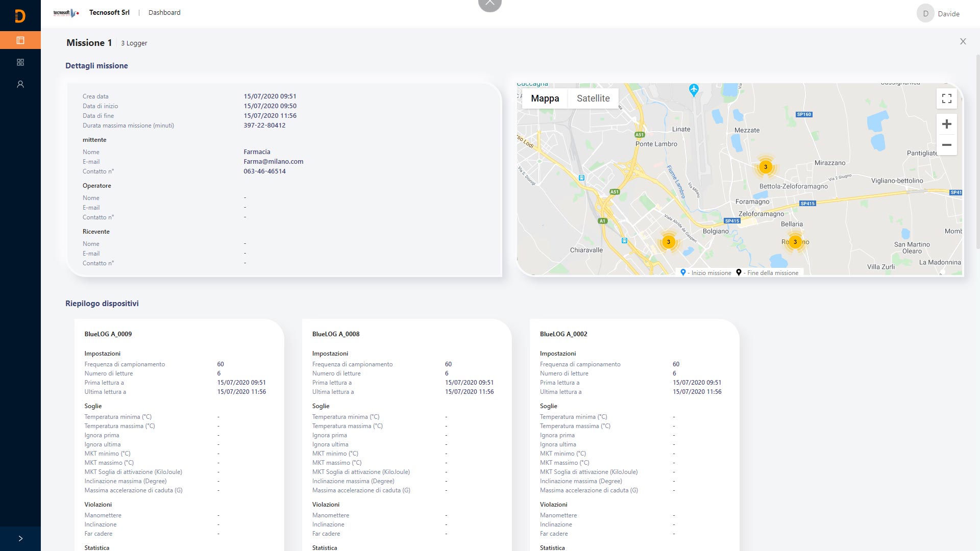Screen dimensions: 980x551
Task: Click the Missione 1 title
Action: click(x=89, y=43)
